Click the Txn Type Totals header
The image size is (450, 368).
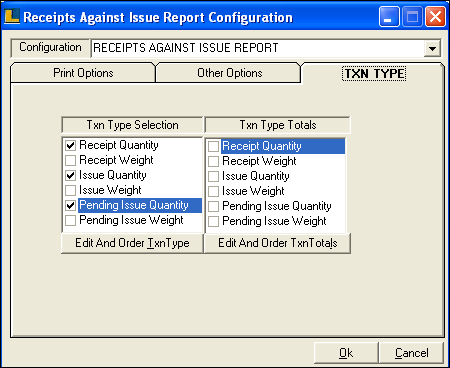point(277,125)
